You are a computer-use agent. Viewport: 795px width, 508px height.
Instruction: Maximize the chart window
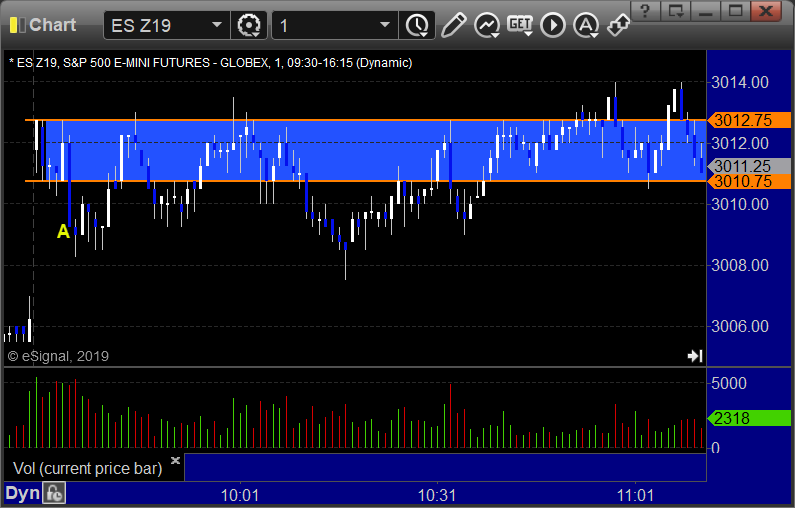736,11
